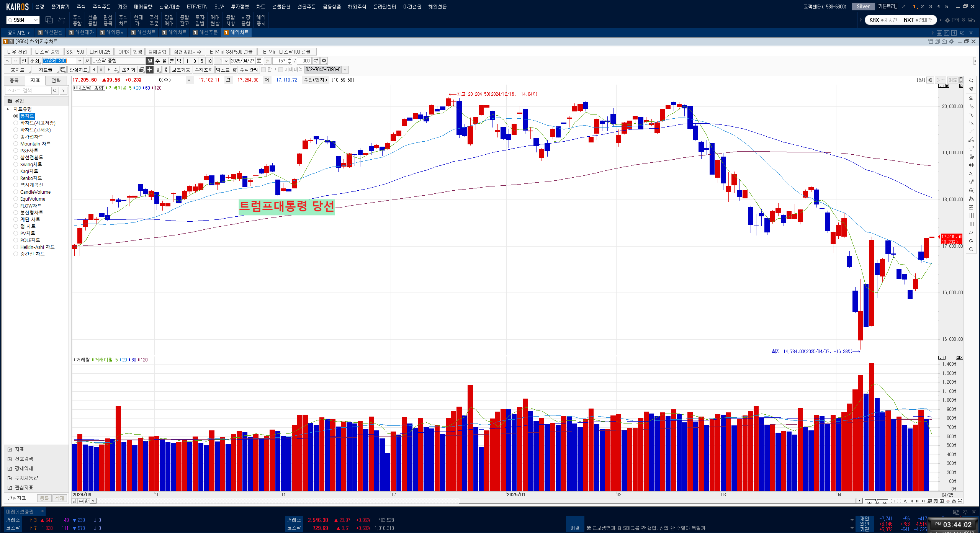980x533 pixels.
Task: Click the redo arrow in right toolbar
Action: [x=971, y=241]
